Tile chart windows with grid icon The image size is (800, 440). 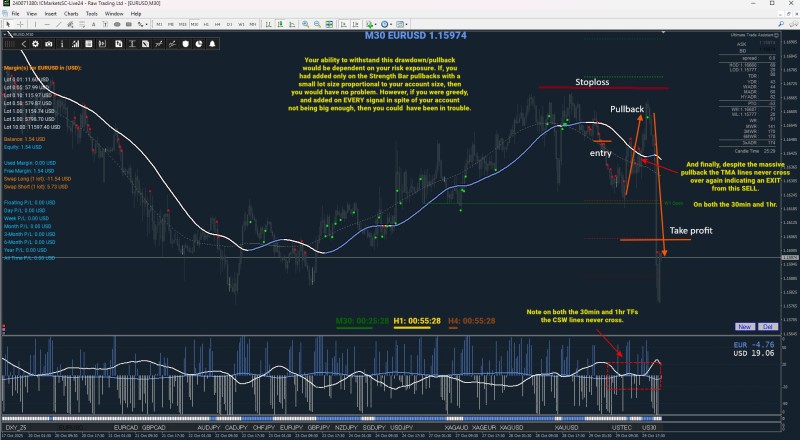(329, 24)
